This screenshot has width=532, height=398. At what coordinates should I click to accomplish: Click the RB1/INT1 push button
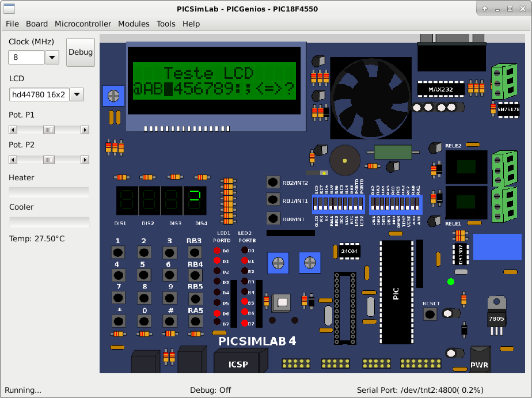[273, 199]
